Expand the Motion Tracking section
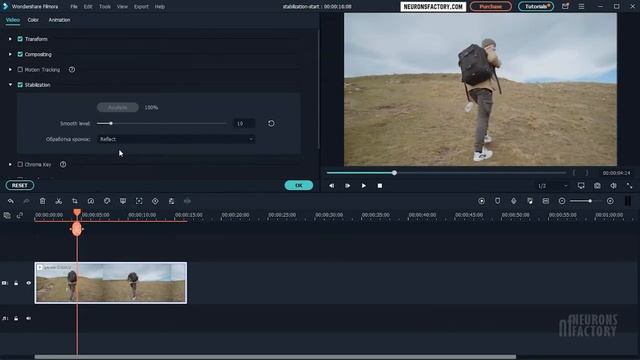The height and width of the screenshot is (360, 640). point(10,69)
